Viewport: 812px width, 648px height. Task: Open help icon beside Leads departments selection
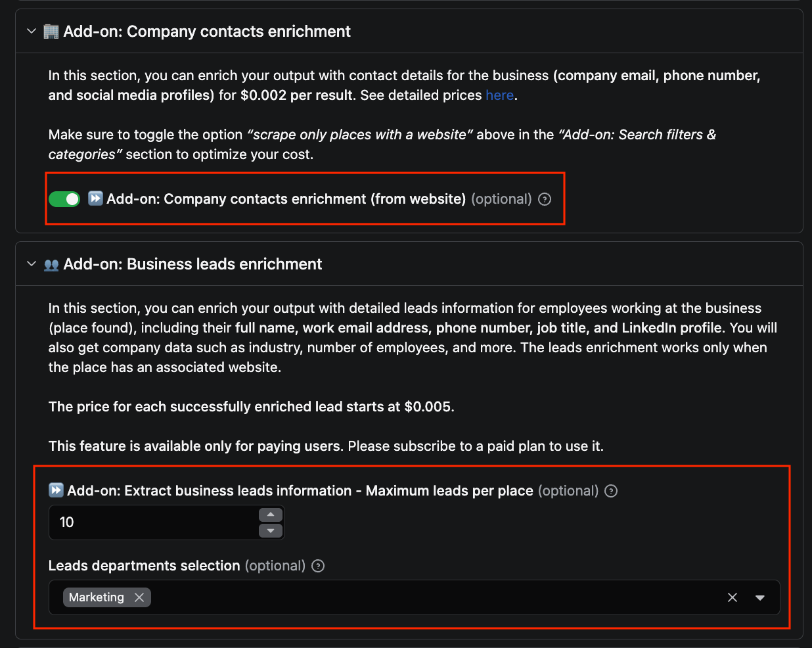pos(318,566)
